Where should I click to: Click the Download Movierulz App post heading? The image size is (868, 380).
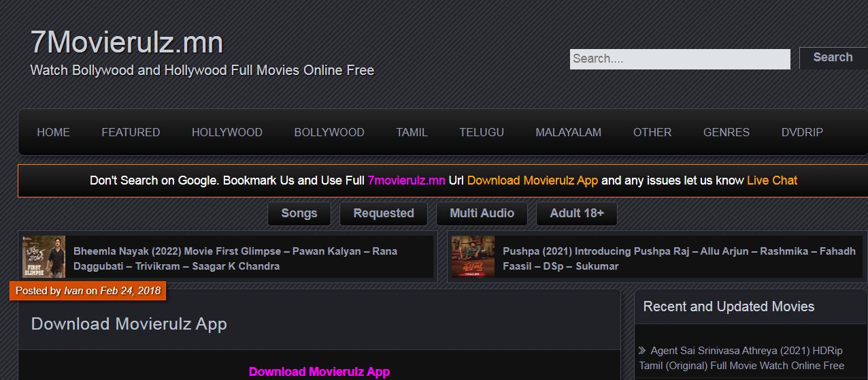129,324
